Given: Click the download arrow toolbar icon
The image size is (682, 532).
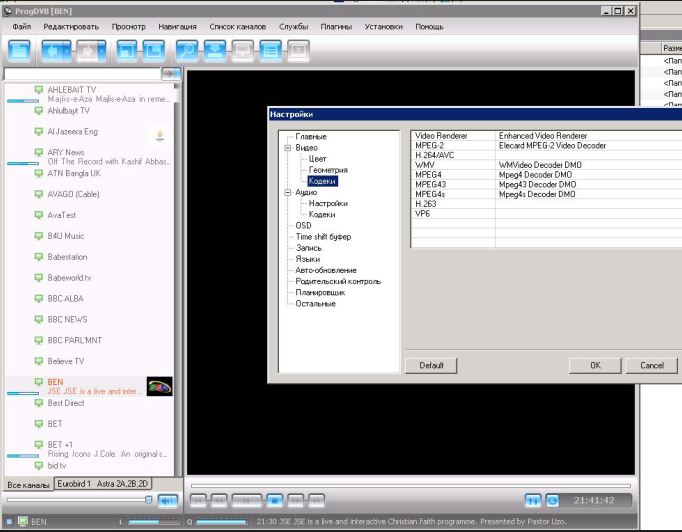Looking at the screenshot, I should click(x=214, y=49).
